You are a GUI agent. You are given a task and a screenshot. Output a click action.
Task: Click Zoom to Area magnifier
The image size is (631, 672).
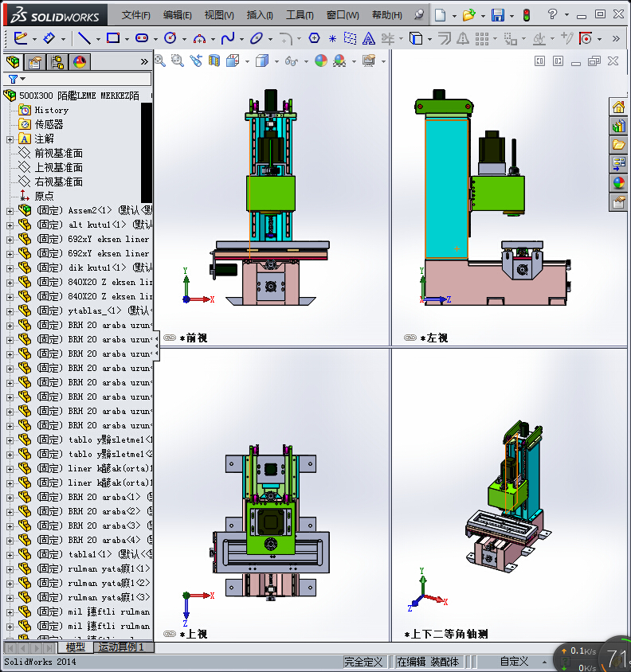pyautogui.click(x=177, y=61)
